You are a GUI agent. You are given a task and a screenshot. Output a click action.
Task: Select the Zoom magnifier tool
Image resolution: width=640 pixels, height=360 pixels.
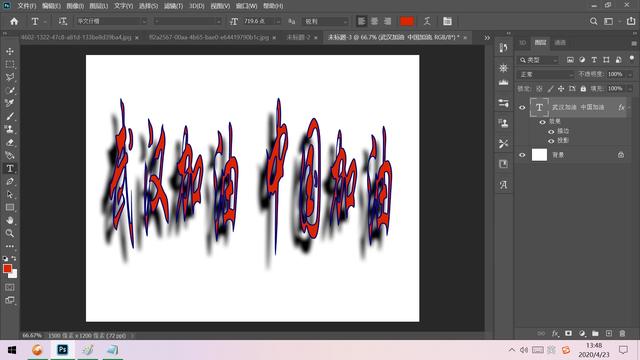pyautogui.click(x=10, y=233)
